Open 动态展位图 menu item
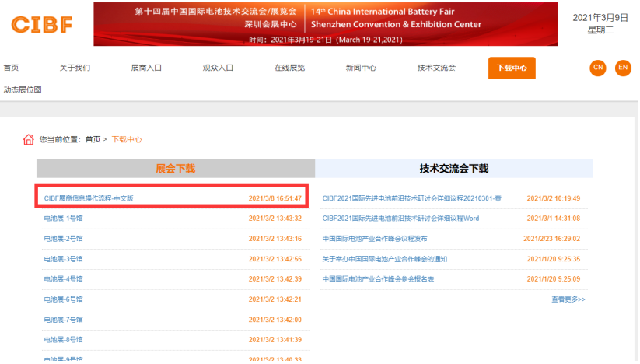The width and height of the screenshot is (640, 364). click(23, 89)
